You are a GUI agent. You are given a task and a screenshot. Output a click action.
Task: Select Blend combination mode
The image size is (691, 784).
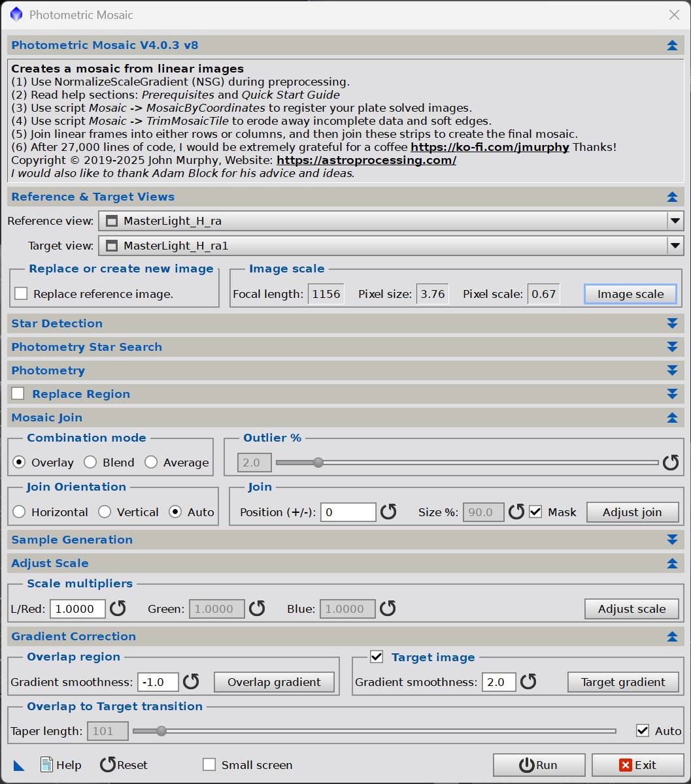(90, 462)
